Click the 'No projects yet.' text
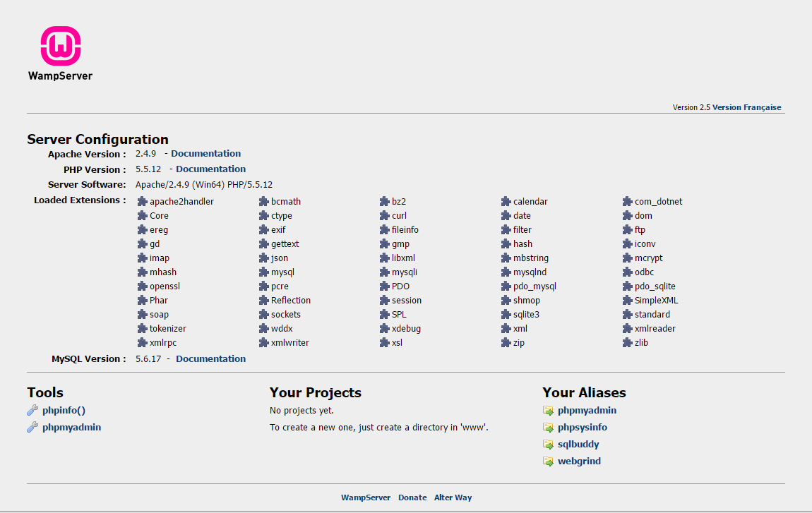Image resolution: width=812 pixels, height=513 pixels. pos(301,411)
